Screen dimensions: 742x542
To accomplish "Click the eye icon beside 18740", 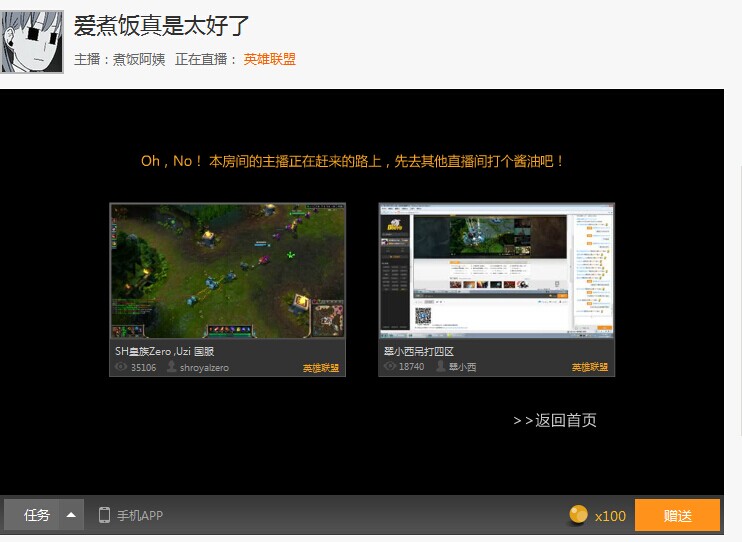I will [x=389, y=366].
